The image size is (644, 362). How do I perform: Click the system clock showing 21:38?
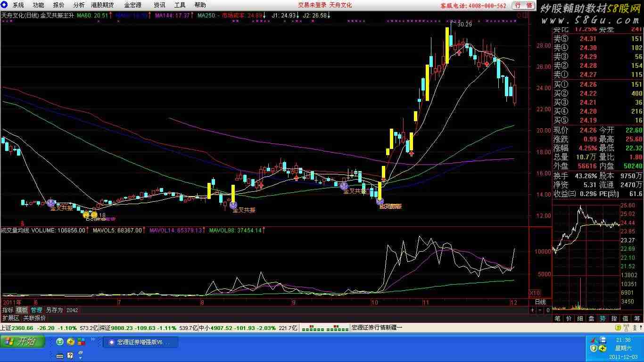coord(623,340)
